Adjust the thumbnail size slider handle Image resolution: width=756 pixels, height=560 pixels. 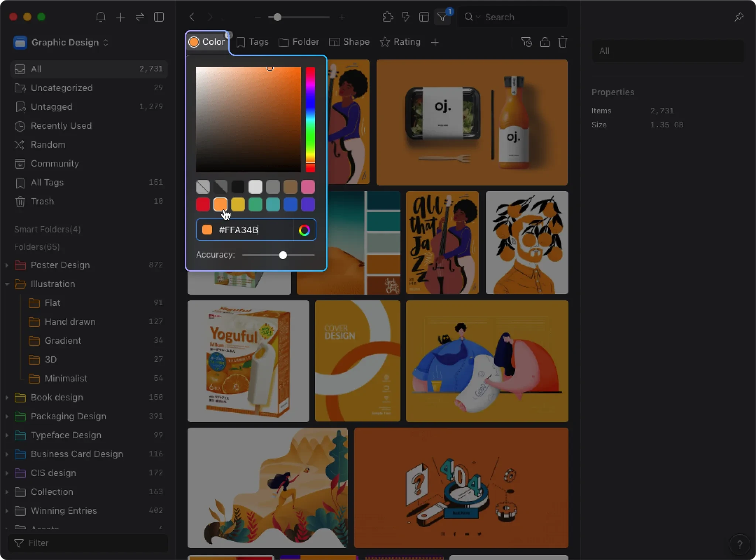[278, 17]
